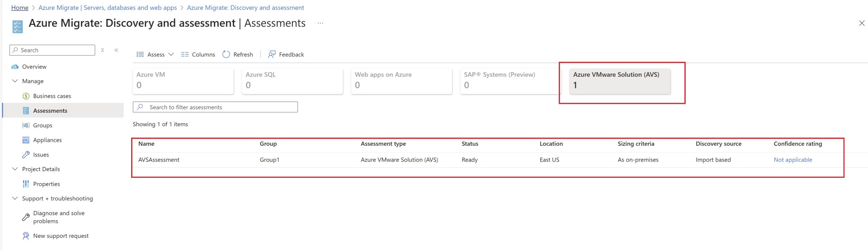Click the magnifier icon in filter box
Screen dimensions: 868x250
coord(140,107)
